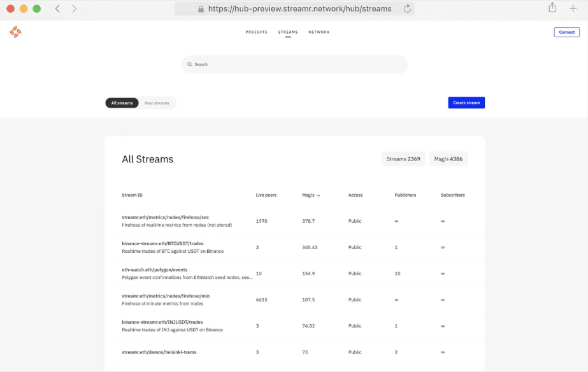
Task: Click the lock icon in address bar
Action: coord(201,9)
